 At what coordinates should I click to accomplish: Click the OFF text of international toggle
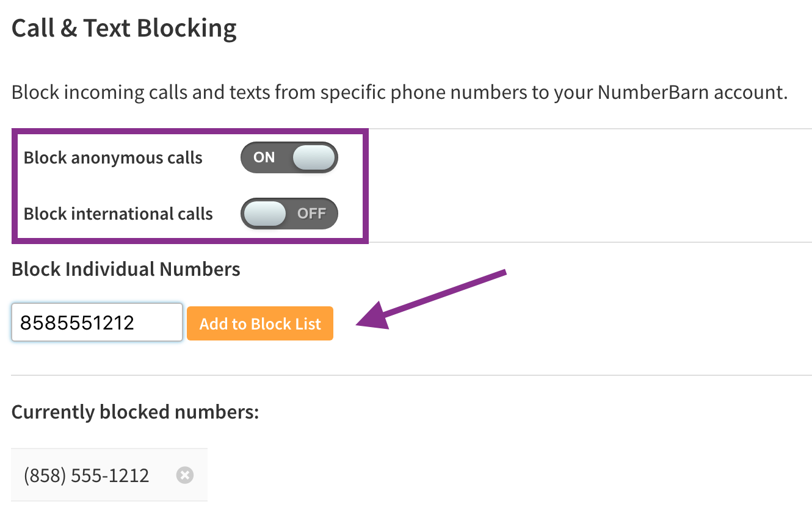(311, 214)
